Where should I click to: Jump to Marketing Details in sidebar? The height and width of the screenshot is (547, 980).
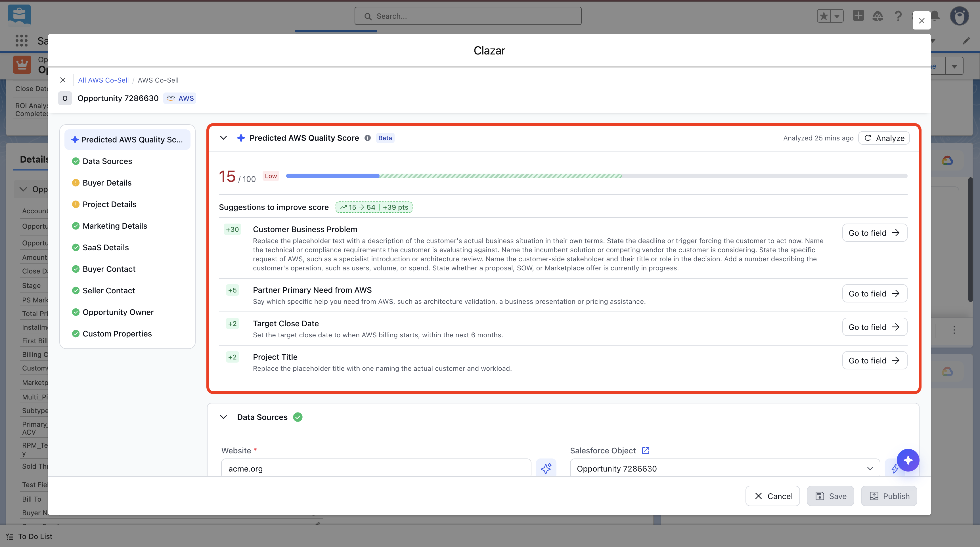(x=114, y=226)
